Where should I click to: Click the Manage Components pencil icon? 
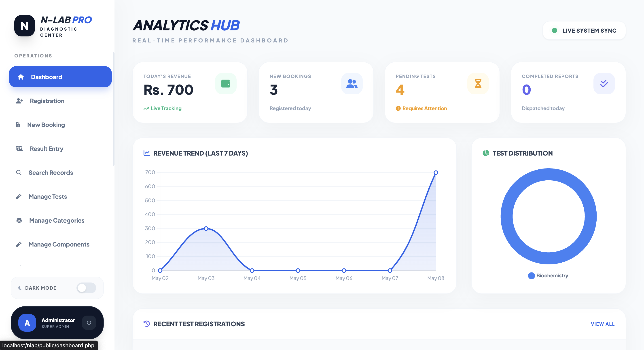point(19,244)
